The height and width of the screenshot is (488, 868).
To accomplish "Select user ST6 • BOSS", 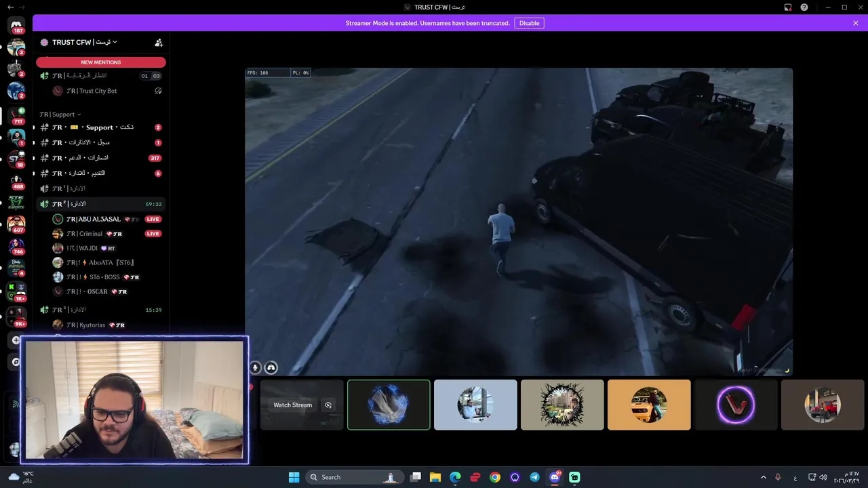I will click(106, 277).
